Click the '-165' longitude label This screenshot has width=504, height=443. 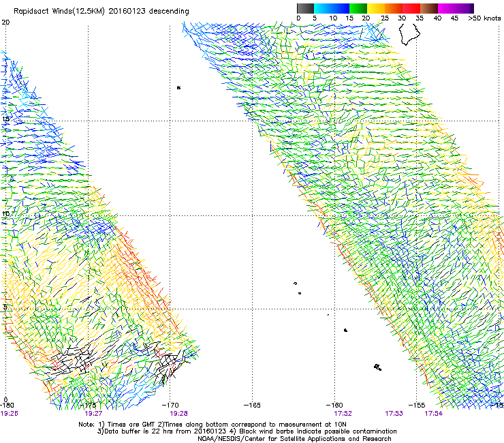[252, 406]
